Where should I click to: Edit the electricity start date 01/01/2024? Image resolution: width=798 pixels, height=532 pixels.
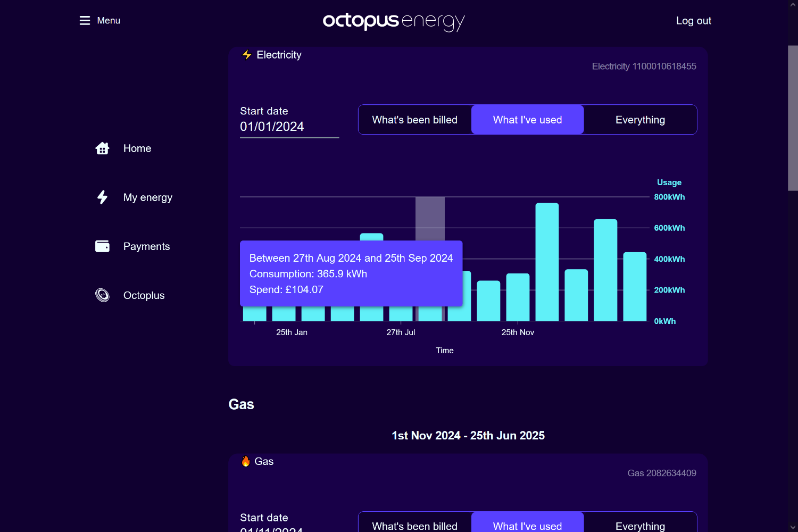tap(289, 127)
